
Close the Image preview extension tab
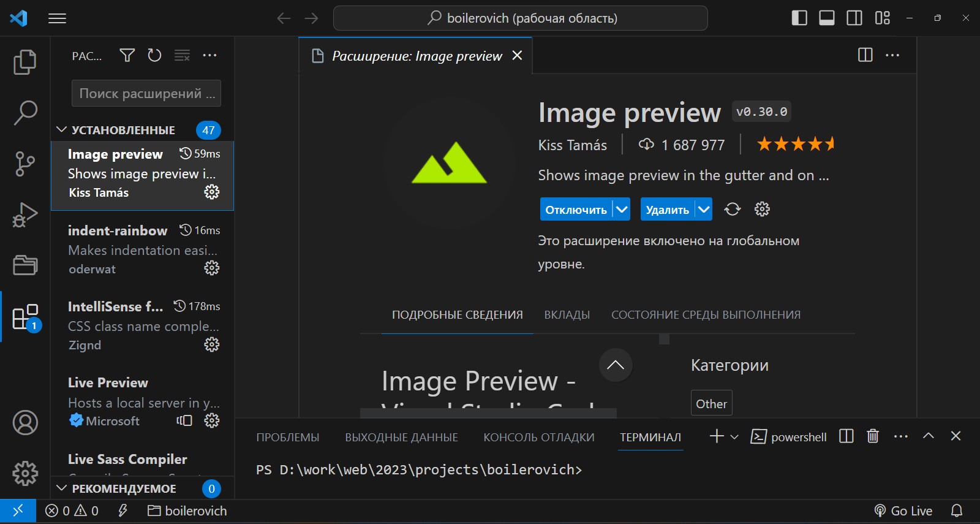click(x=518, y=56)
